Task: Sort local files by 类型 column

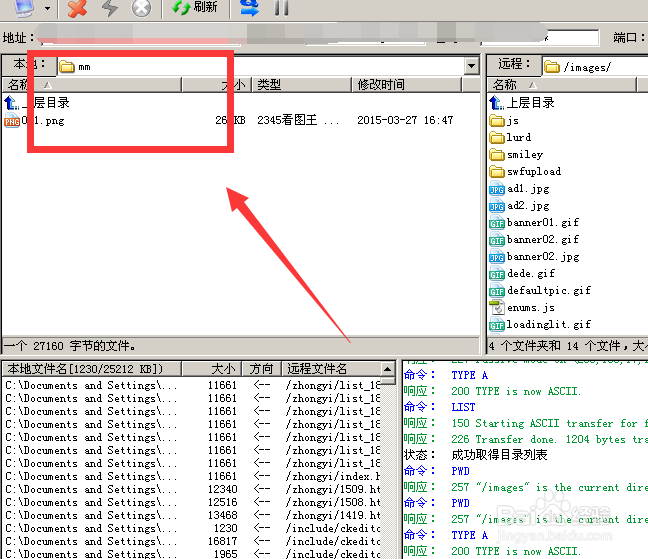Action: (x=301, y=85)
